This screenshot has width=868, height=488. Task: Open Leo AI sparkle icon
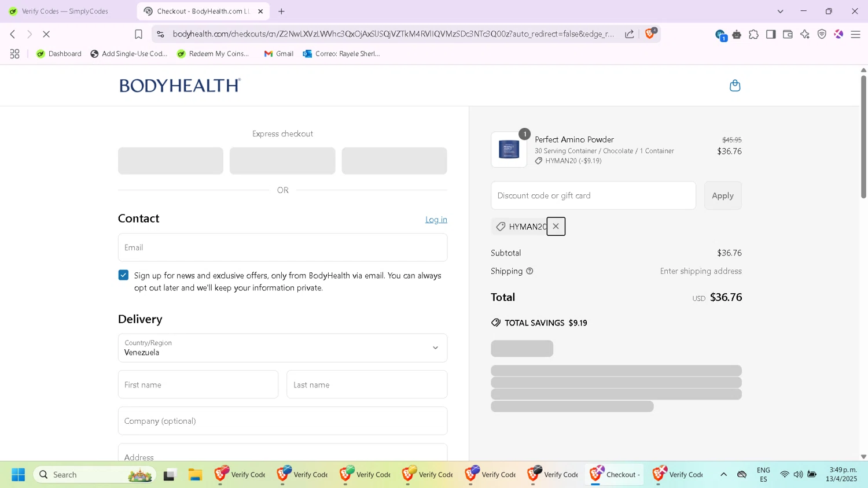805,35
